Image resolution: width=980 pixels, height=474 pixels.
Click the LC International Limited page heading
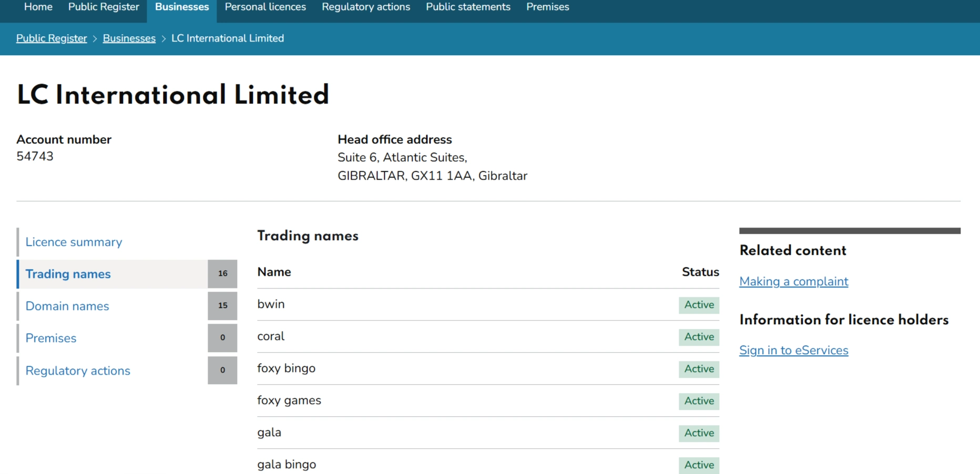coord(173,95)
